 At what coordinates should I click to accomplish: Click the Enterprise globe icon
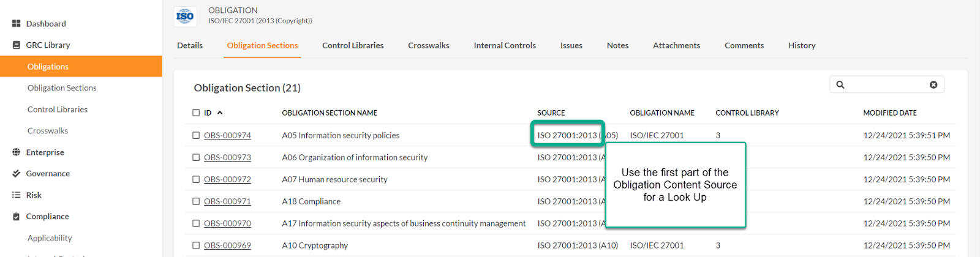pos(17,152)
